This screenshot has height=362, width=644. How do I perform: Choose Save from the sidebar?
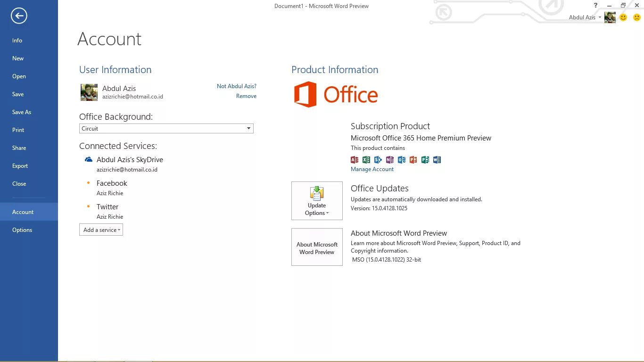pyautogui.click(x=29, y=94)
